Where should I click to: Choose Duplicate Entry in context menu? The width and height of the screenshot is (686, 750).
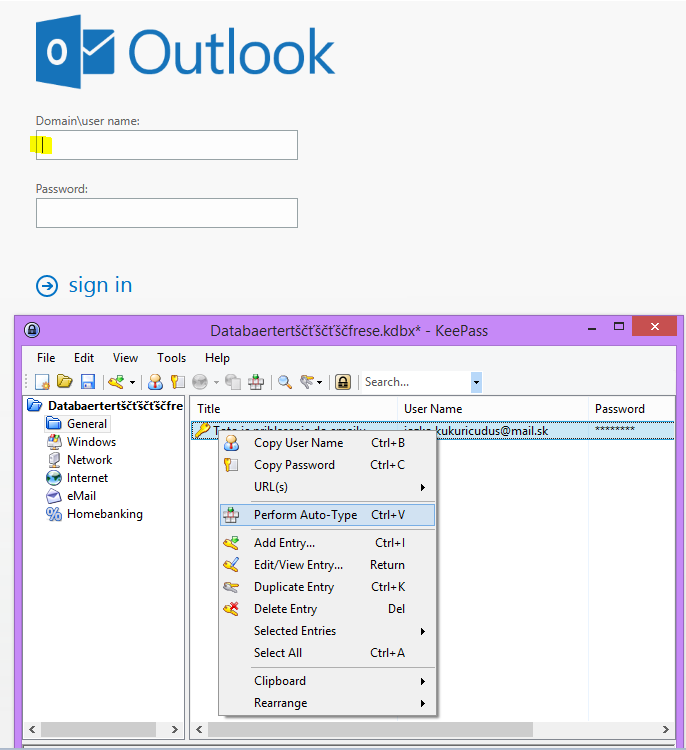(327, 587)
